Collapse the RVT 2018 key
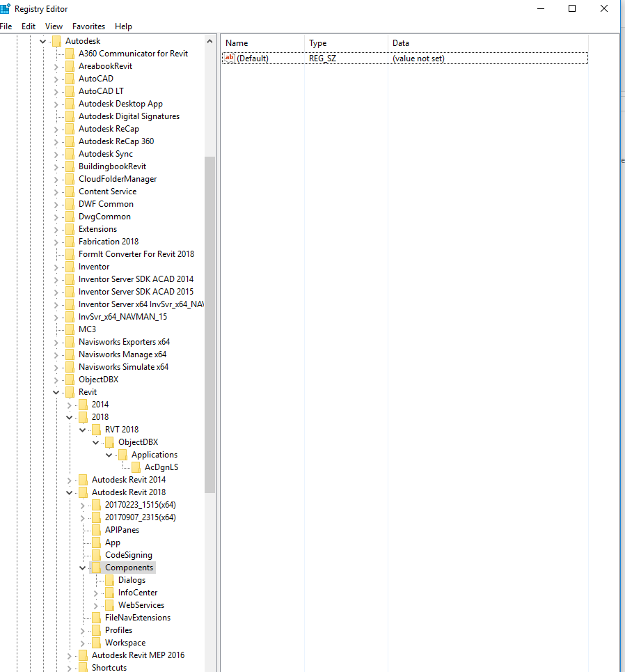625x672 pixels. tap(83, 430)
